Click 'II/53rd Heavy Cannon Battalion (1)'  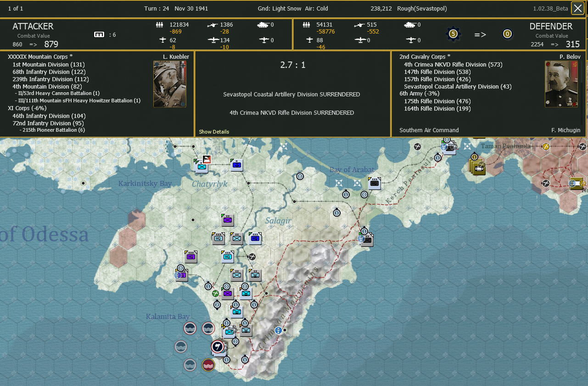coord(60,94)
